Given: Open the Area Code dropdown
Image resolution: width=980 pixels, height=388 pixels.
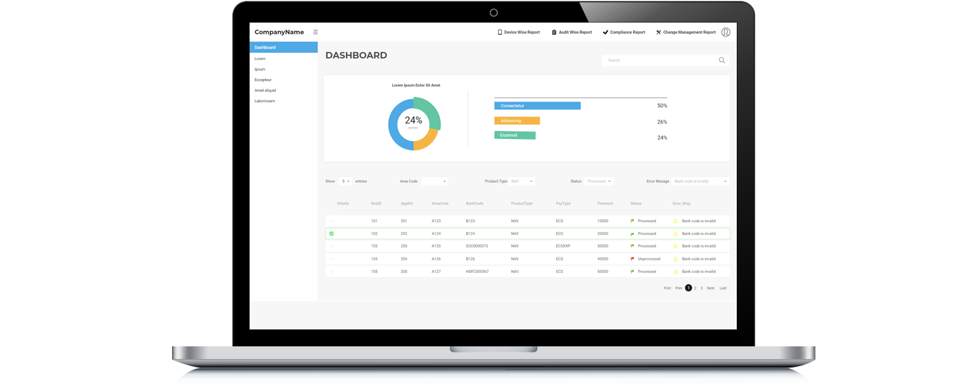Looking at the screenshot, I should [x=434, y=181].
